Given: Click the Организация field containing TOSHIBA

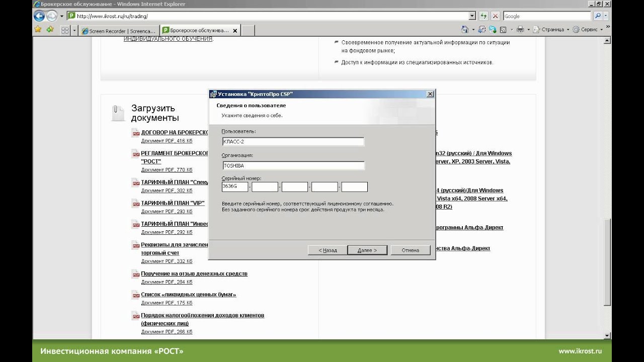Looking at the screenshot, I should [293, 165].
